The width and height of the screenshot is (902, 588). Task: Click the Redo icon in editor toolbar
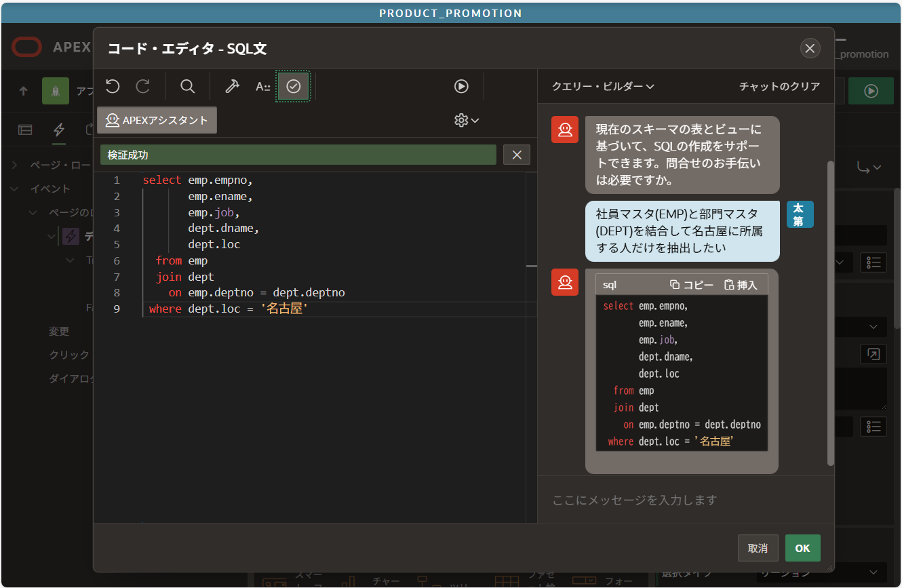tap(143, 86)
